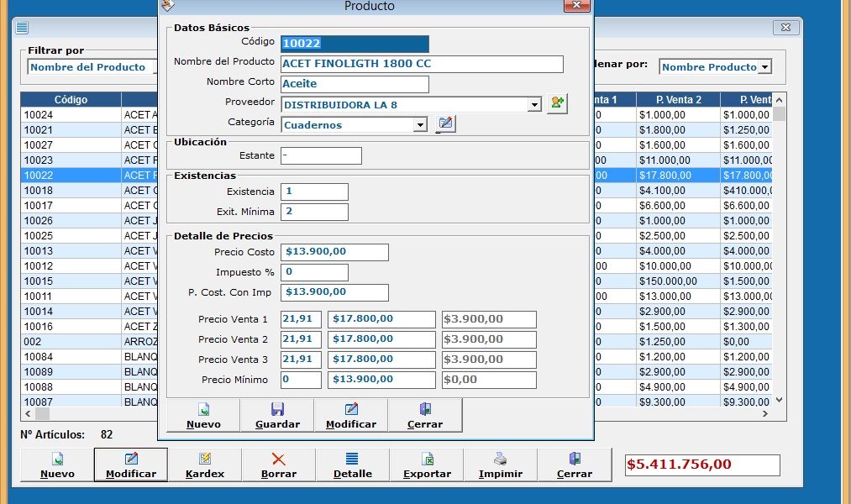
Task: Save the product with Guardar button
Action: point(277,416)
